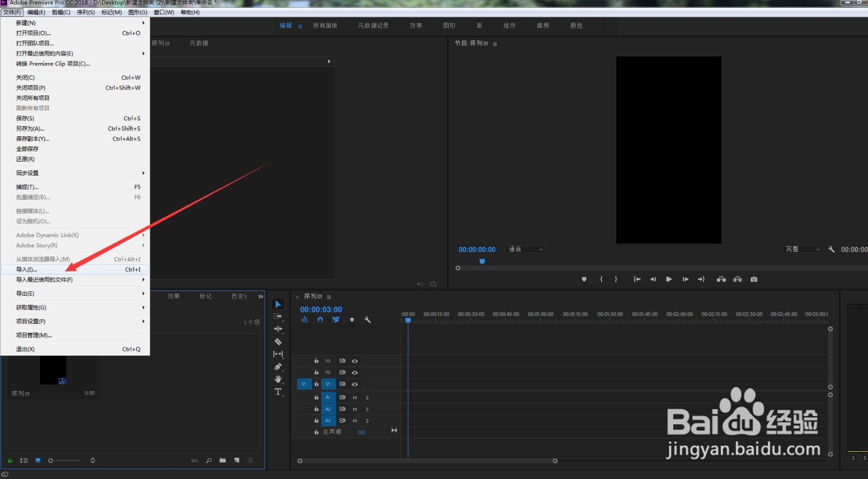The image size is (868, 479).
Task: Click the timeline wrench settings icon
Action: (367, 320)
